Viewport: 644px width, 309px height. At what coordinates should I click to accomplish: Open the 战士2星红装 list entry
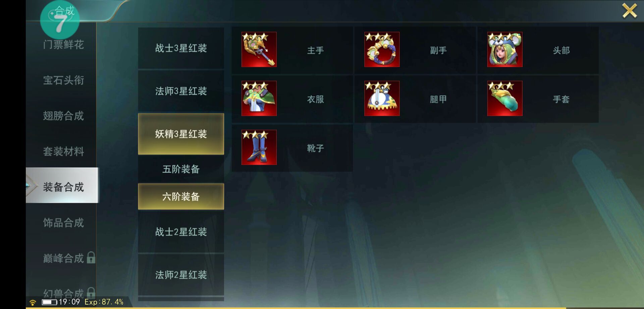click(x=181, y=232)
